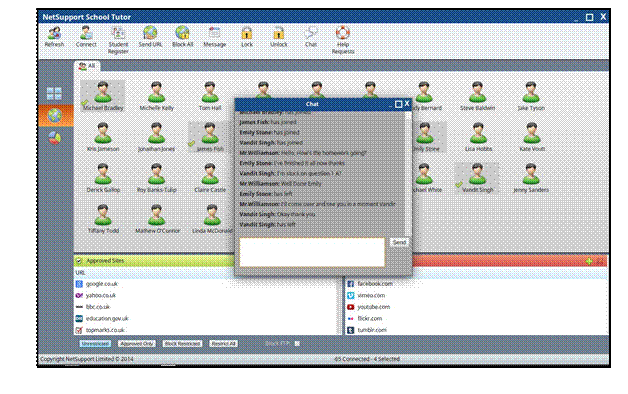Click the Send URL globe icon
Viewport: 628px width, 394px height.
150,36
